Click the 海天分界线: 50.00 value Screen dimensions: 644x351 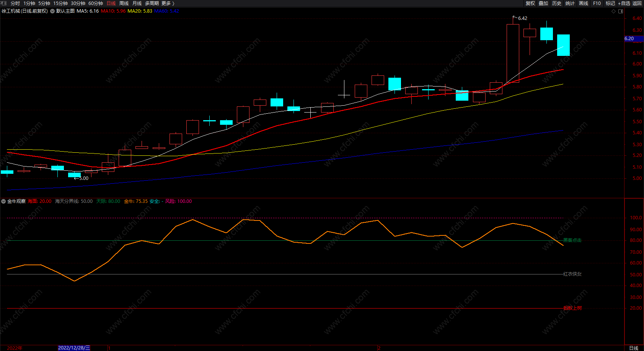point(74,201)
